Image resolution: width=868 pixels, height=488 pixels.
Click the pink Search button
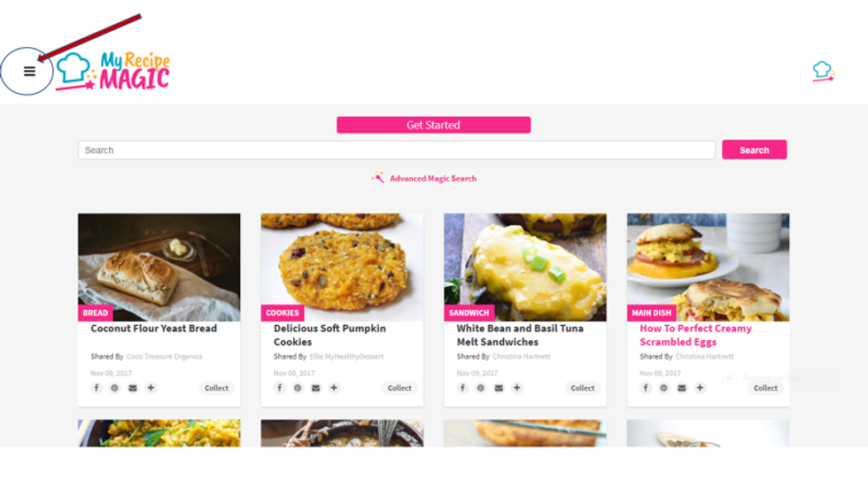point(754,150)
